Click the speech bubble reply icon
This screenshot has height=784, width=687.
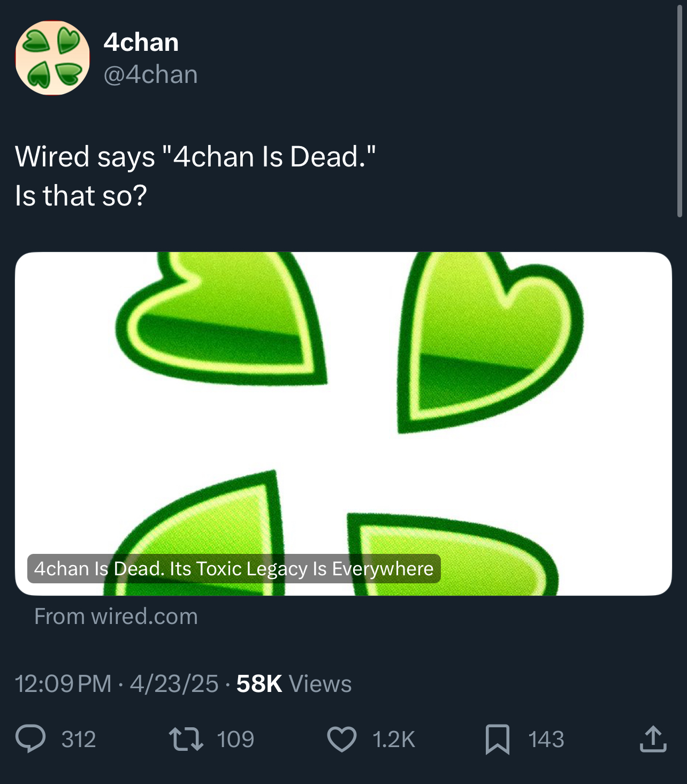(x=30, y=739)
